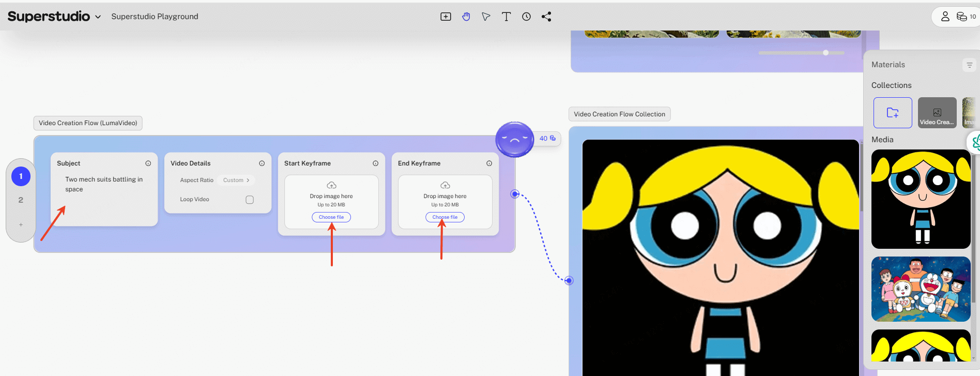Image resolution: width=980 pixels, height=376 pixels.
Task: Select the Hand pan tool
Action: tap(466, 17)
